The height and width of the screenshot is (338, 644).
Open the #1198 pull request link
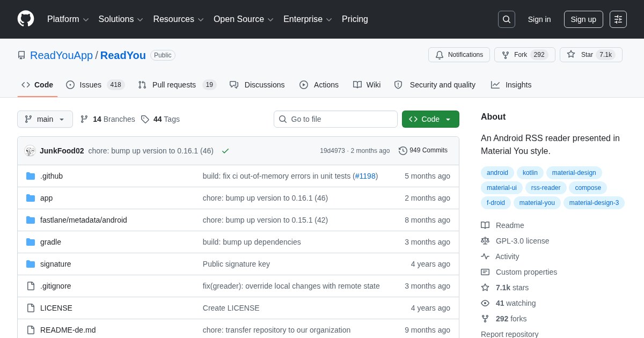[x=365, y=176]
